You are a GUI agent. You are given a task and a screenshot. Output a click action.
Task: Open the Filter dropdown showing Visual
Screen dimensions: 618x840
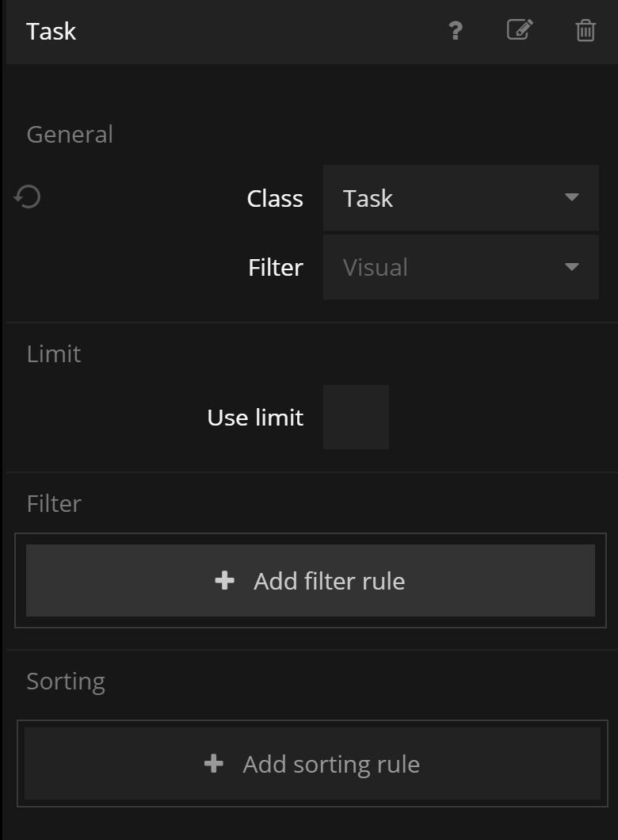point(461,267)
